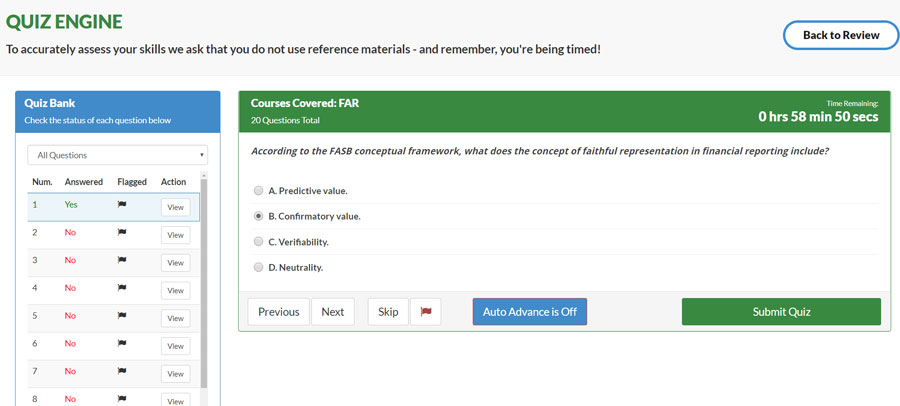Toggle flag icon for question 3 row

(122, 260)
